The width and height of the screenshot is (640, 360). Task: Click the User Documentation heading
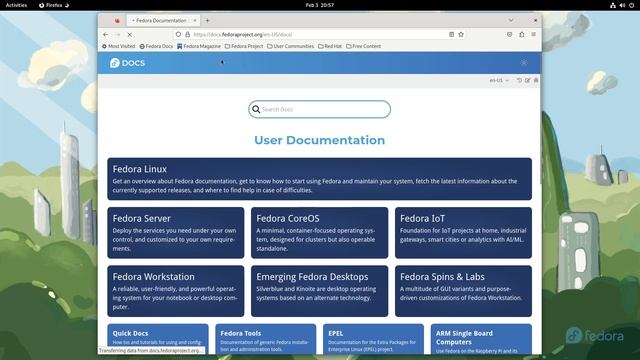tap(320, 140)
